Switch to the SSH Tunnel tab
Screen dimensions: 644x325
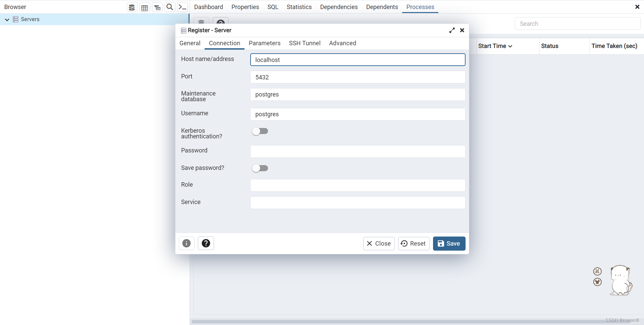pos(305,43)
